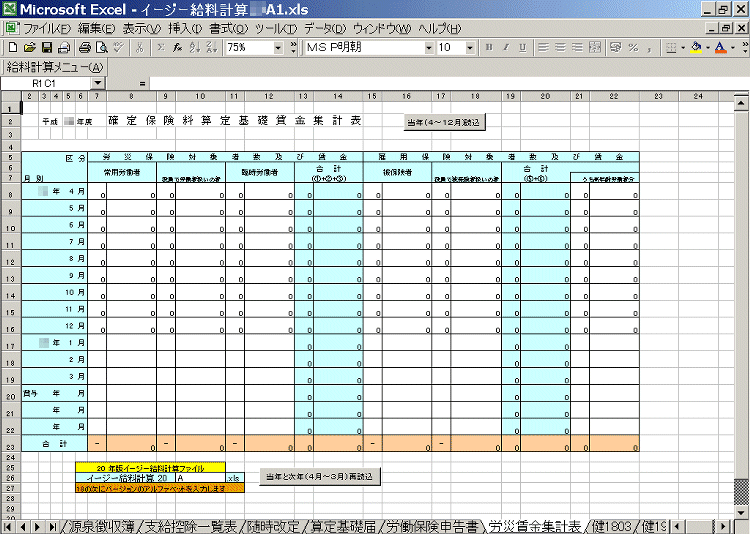Toggle Italic formatting

click(505, 47)
